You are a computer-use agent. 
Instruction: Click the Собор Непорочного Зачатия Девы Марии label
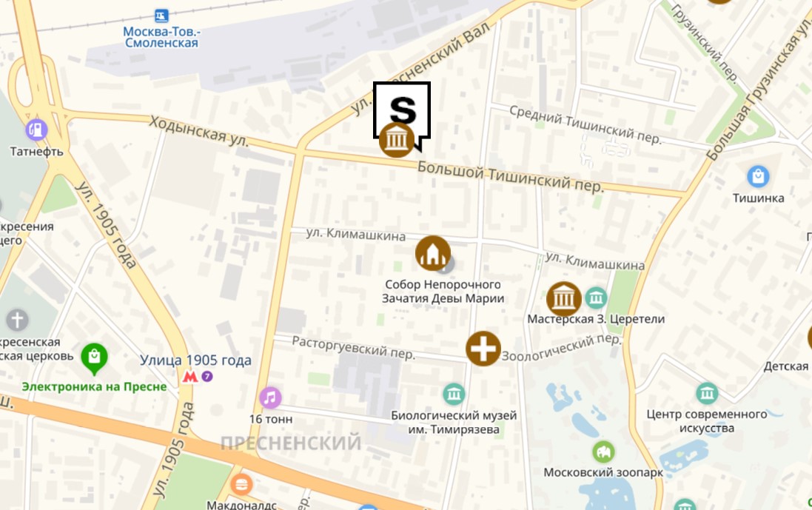click(x=443, y=292)
